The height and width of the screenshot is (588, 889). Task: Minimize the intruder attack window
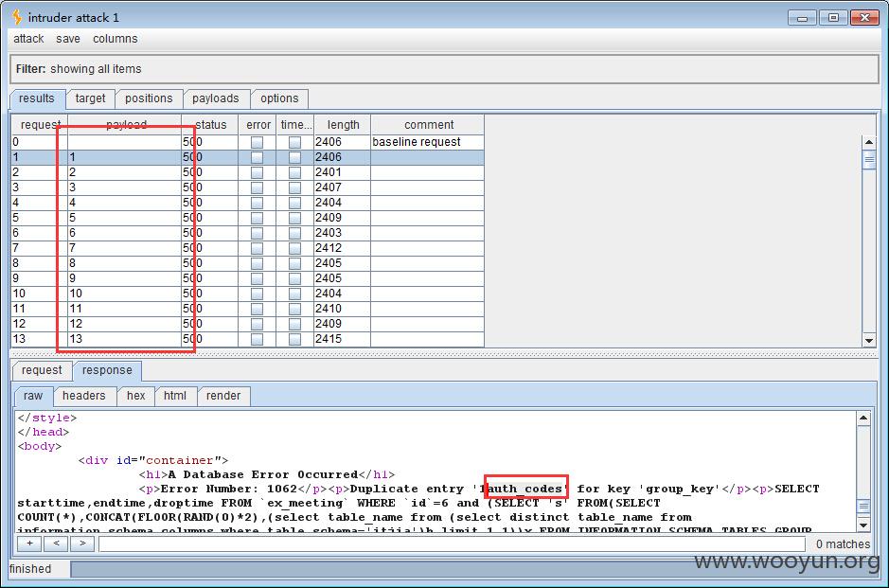(x=802, y=18)
